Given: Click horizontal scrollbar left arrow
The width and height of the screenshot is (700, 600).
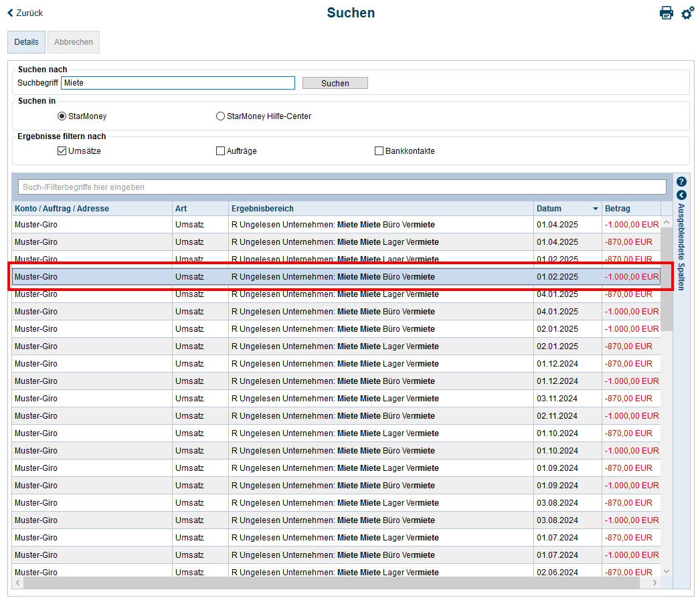Looking at the screenshot, I should tap(18, 583).
